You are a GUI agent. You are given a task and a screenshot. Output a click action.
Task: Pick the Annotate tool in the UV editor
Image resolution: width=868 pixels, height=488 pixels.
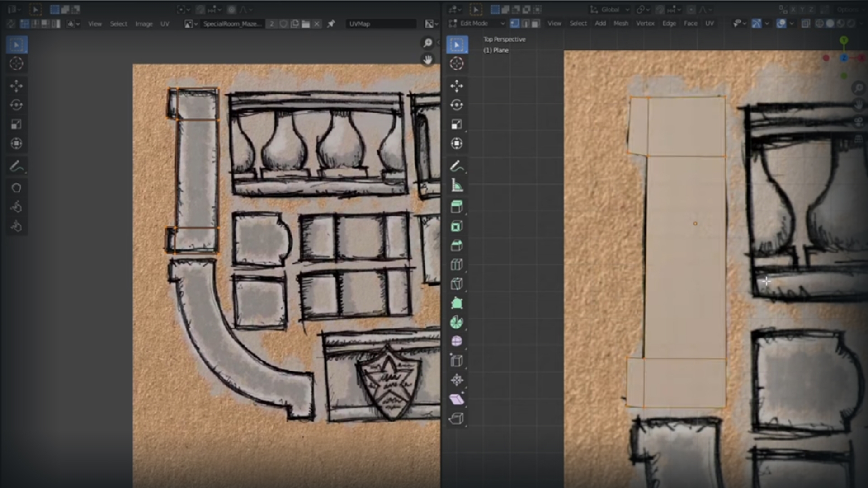pos(16,166)
